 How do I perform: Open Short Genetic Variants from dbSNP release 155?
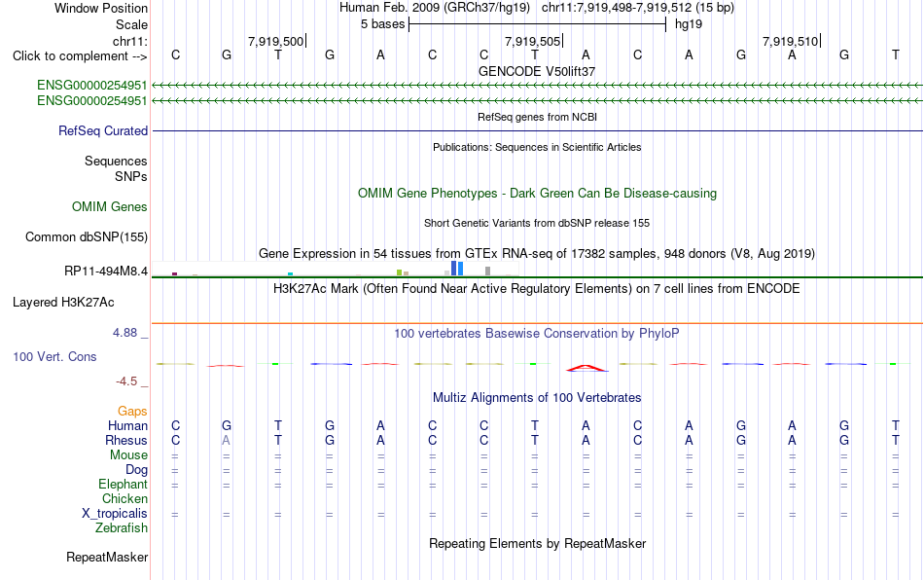pyautogui.click(x=537, y=223)
